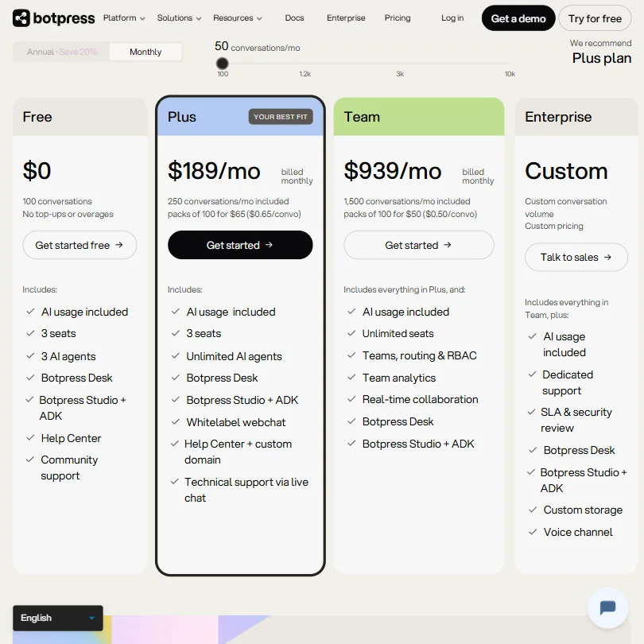
Task: Click the $189/mo price text
Action: pos(214,171)
